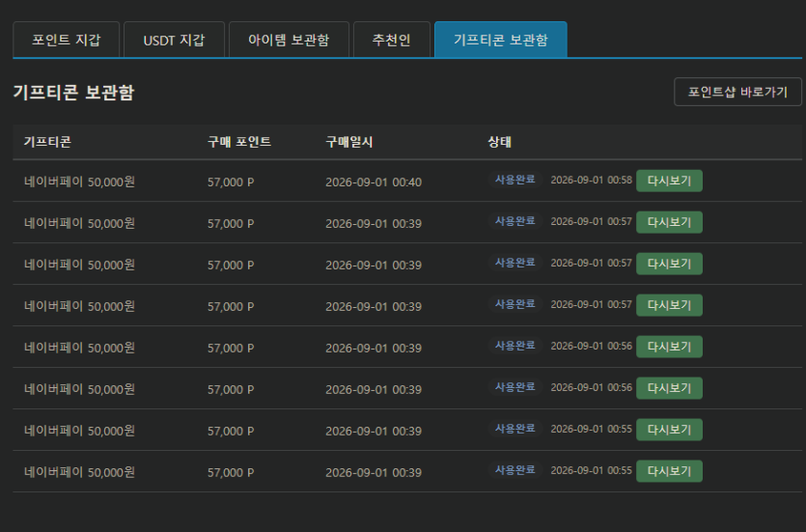
Task: Click usage timestamp 2026-09-01 00:58
Action: 591,180
